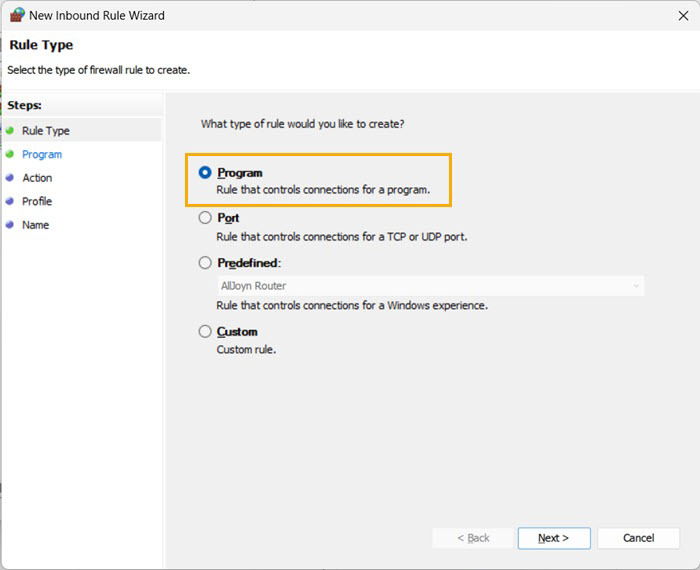Click the greyed-out < Back button
The width and height of the screenshot is (700, 570).
click(x=473, y=538)
